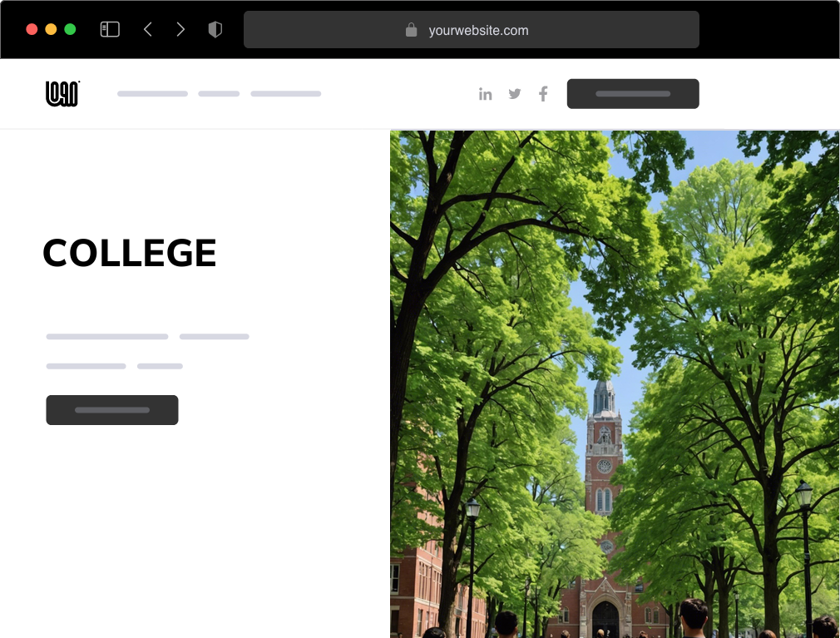Click the back navigation arrow
Image resolution: width=840 pixels, height=638 pixels.
tap(148, 28)
